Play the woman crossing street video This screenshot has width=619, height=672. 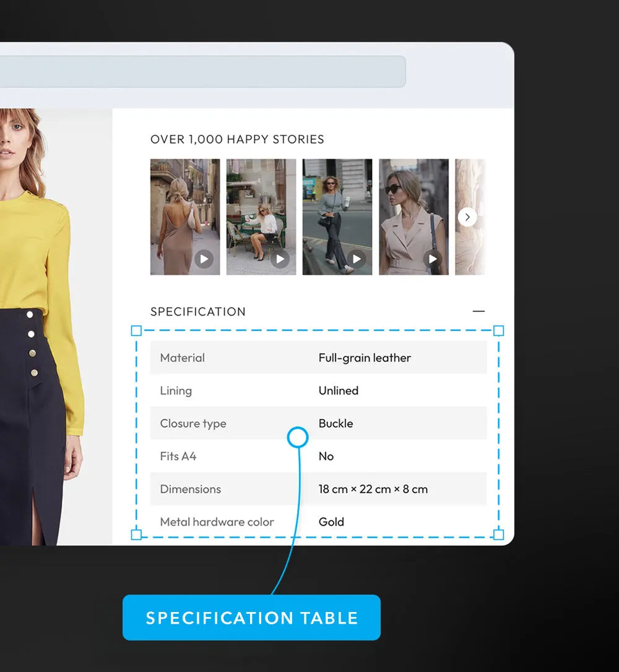click(x=356, y=259)
